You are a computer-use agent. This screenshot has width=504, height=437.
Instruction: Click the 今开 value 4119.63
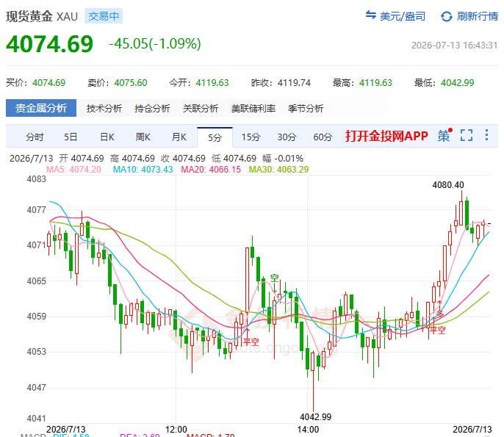[212, 83]
